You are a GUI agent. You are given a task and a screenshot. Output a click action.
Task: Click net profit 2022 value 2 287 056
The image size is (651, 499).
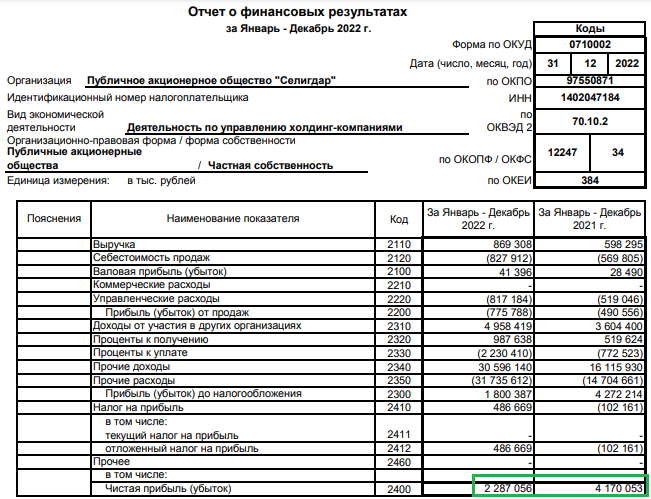click(508, 489)
